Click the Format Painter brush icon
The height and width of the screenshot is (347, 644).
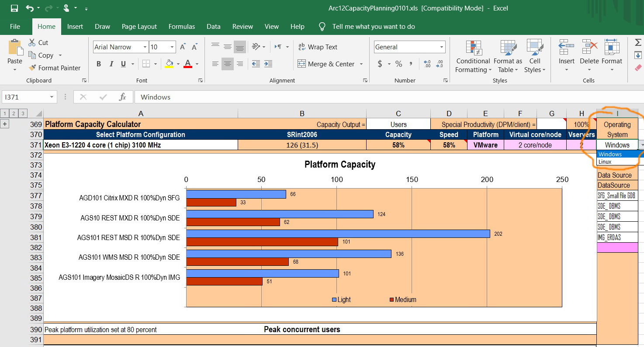[32, 68]
